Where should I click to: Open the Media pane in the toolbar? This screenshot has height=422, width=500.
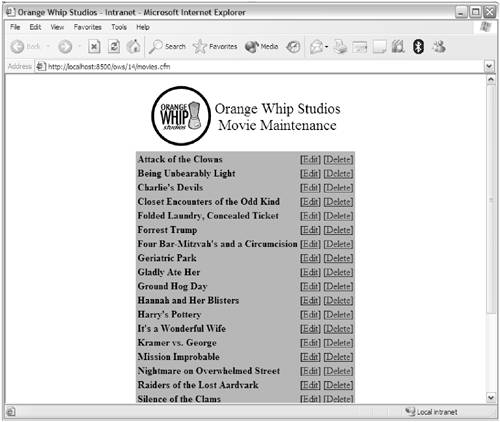[262, 47]
